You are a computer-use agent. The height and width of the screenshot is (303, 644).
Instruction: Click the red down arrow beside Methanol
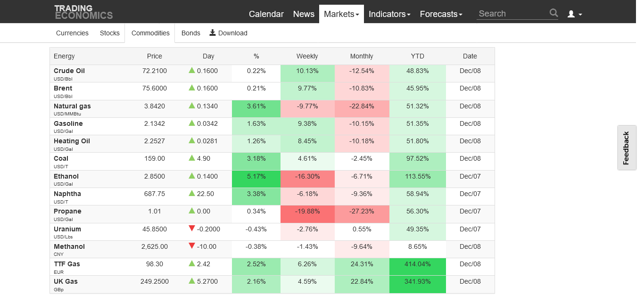192,246
